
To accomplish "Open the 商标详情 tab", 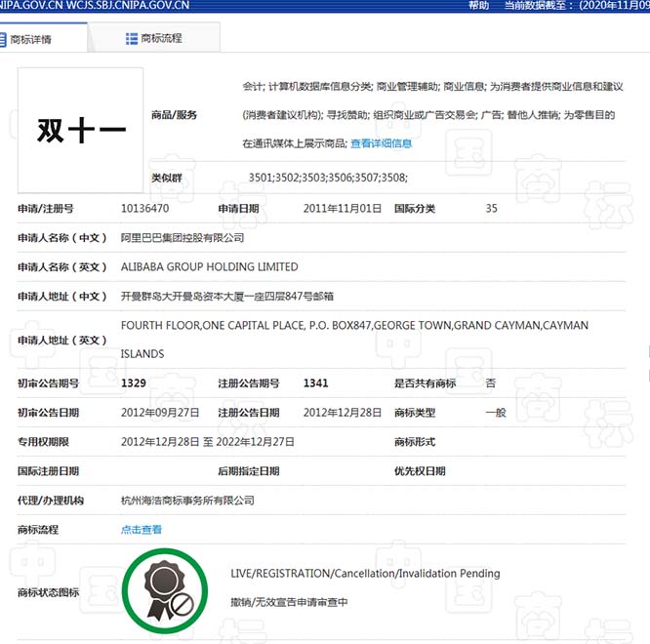I will pyautogui.click(x=42, y=38).
